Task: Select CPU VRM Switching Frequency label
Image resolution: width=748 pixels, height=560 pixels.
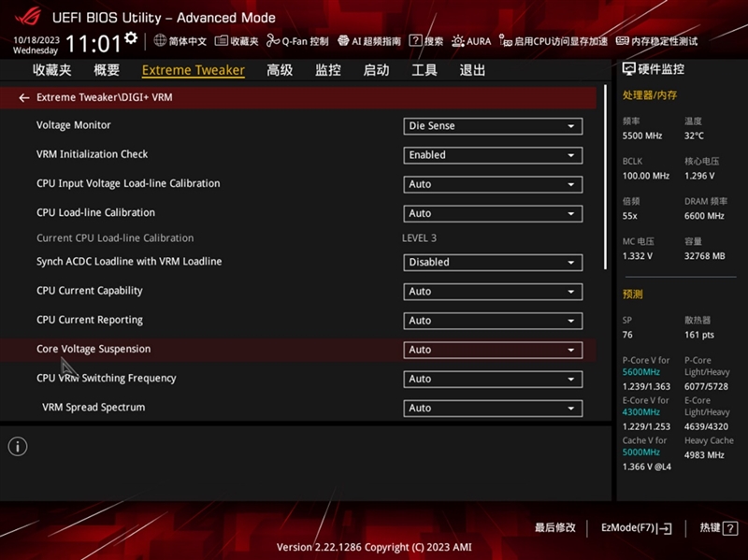Action: pos(107,379)
